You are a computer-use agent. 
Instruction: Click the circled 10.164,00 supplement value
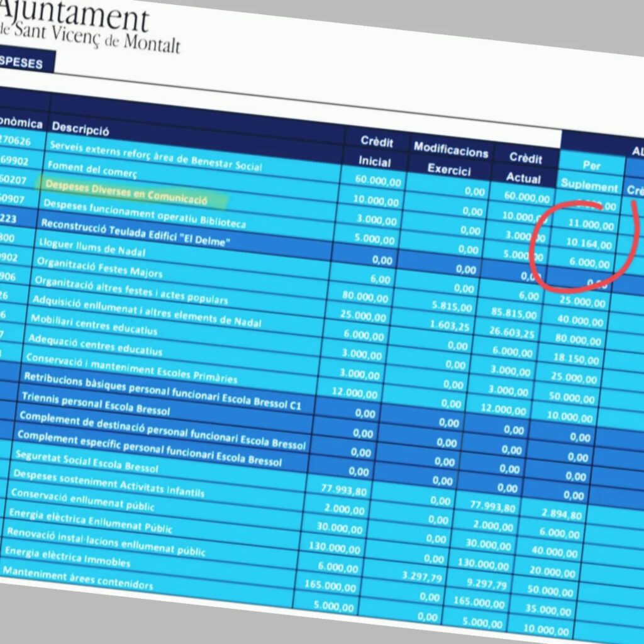589,243
